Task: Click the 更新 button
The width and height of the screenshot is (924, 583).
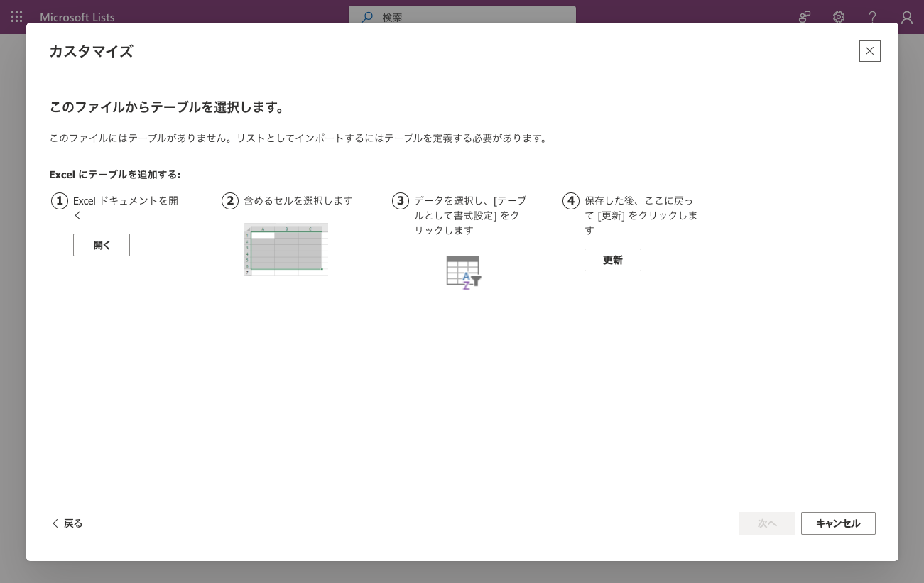Action: (613, 260)
